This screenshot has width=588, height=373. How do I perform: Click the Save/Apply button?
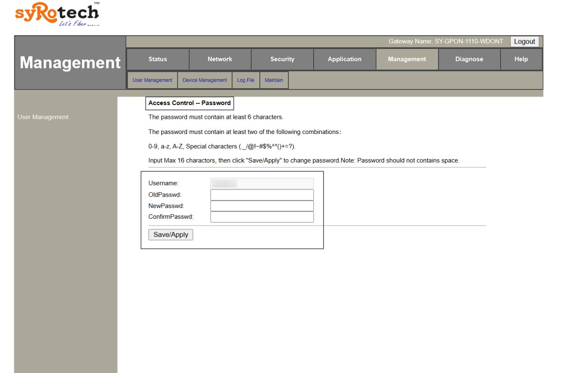click(x=170, y=234)
